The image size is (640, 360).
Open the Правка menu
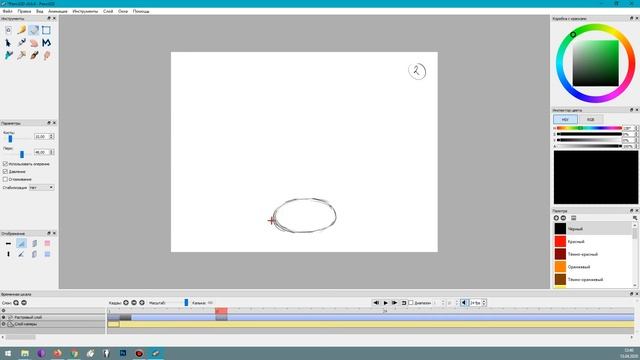pyautogui.click(x=24, y=11)
